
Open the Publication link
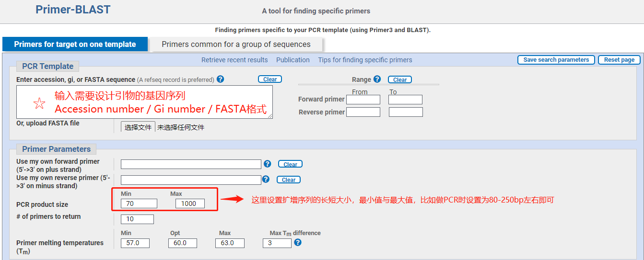pos(293,60)
